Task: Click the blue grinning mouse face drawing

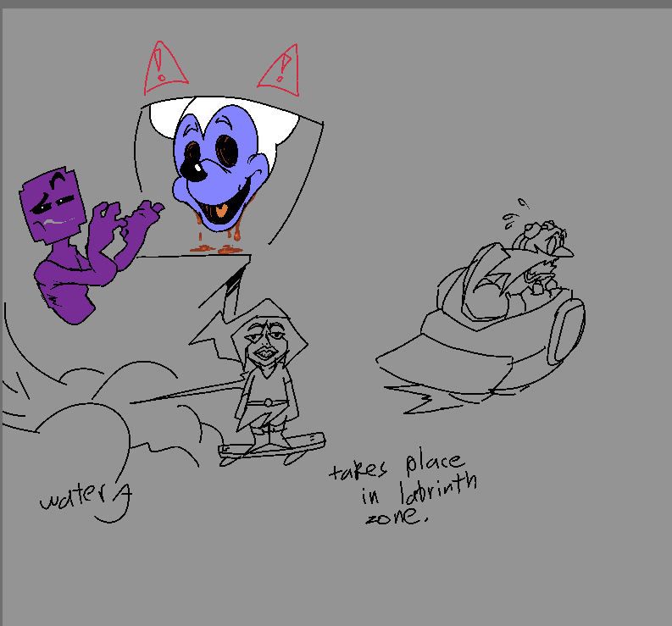Action: [220, 167]
